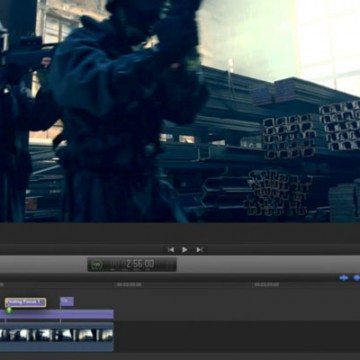Click the rightmost timecode label on ruler
Image resolution: width=360 pixels, height=360 pixels.
click(x=267, y=285)
